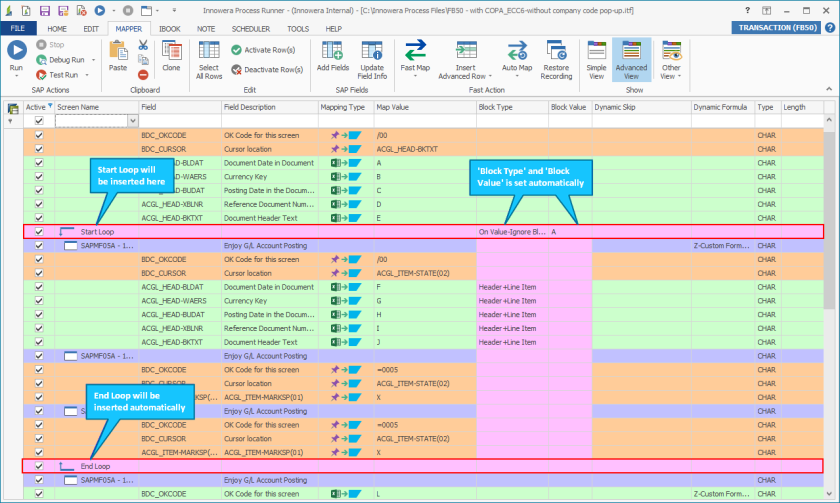Click the Debug Run button
This screenshot has width=840, height=503.
66,60
